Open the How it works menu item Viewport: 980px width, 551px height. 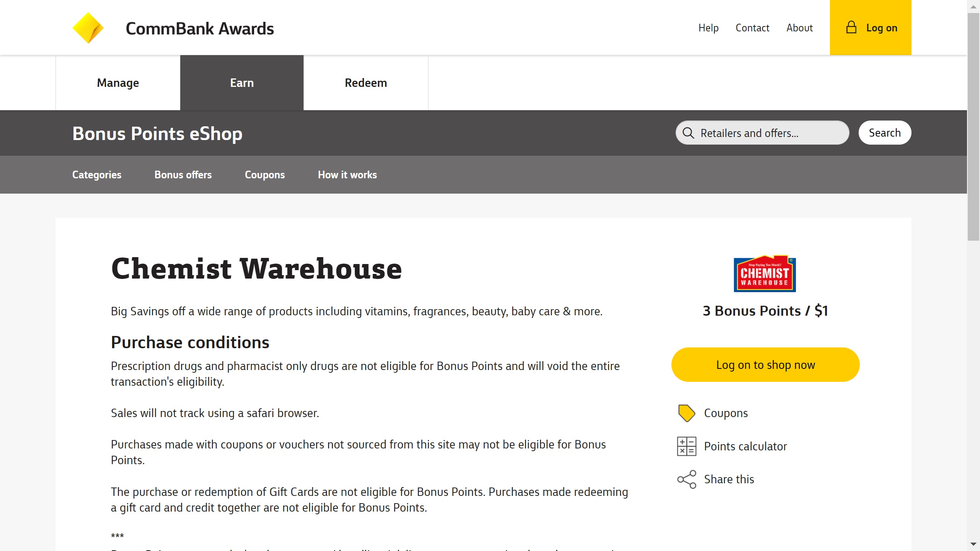coord(348,174)
